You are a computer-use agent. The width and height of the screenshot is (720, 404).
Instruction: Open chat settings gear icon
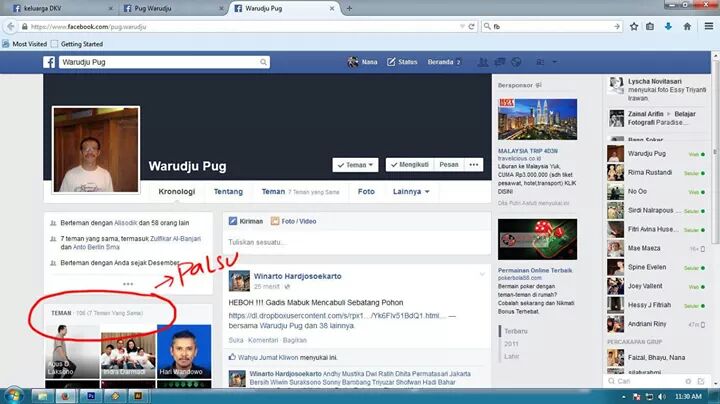coord(688,381)
